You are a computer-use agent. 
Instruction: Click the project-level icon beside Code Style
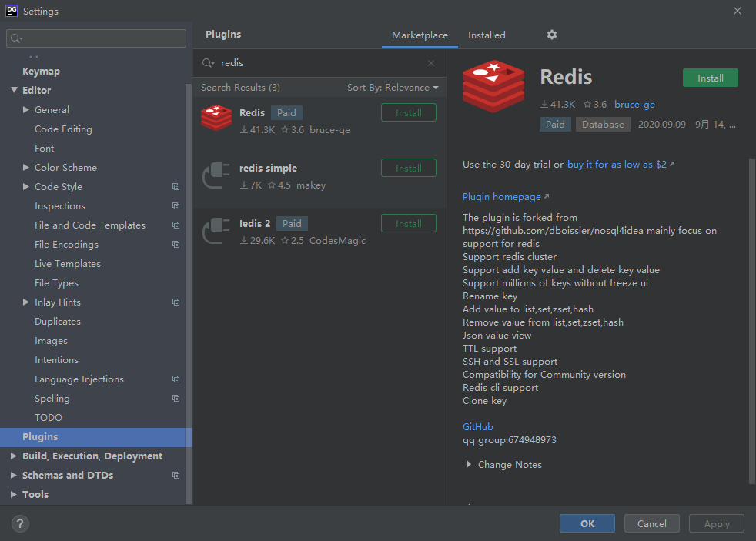click(176, 186)
